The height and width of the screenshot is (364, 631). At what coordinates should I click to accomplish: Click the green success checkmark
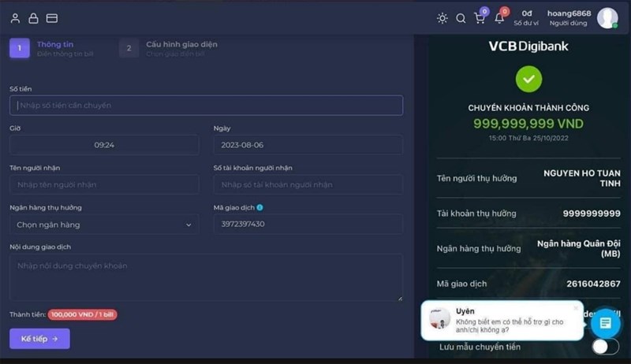pos(528,79)
